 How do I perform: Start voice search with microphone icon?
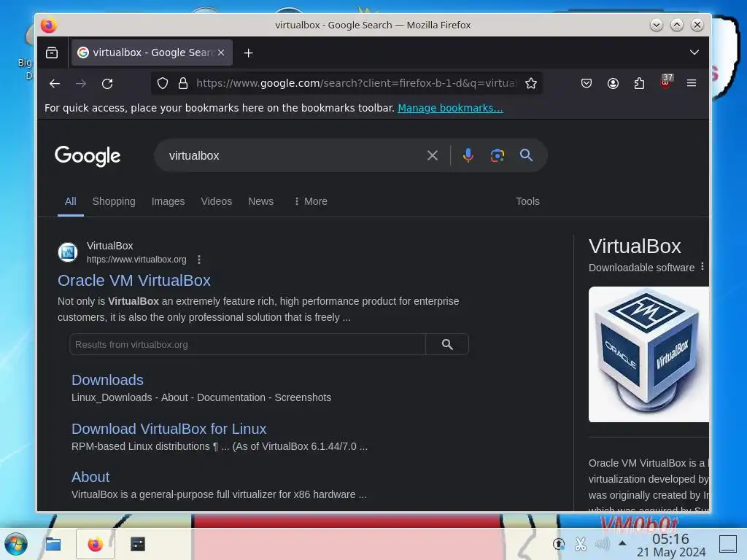468,155
